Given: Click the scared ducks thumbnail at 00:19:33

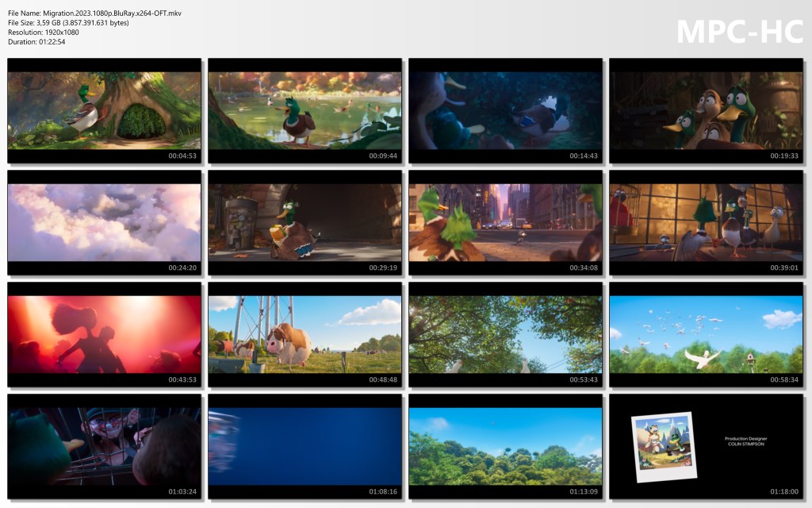Looking at the screenshot, I should 706,110.
